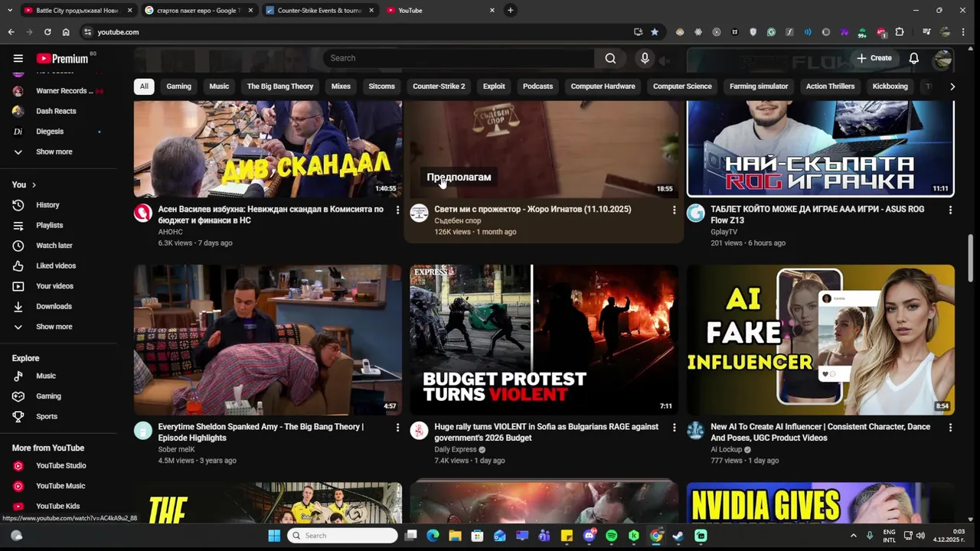Image resolution: width=980 pixels, height=551 pixels.
Task: Select The Big Bang Theory chip
Action: [x=280, y=86]
